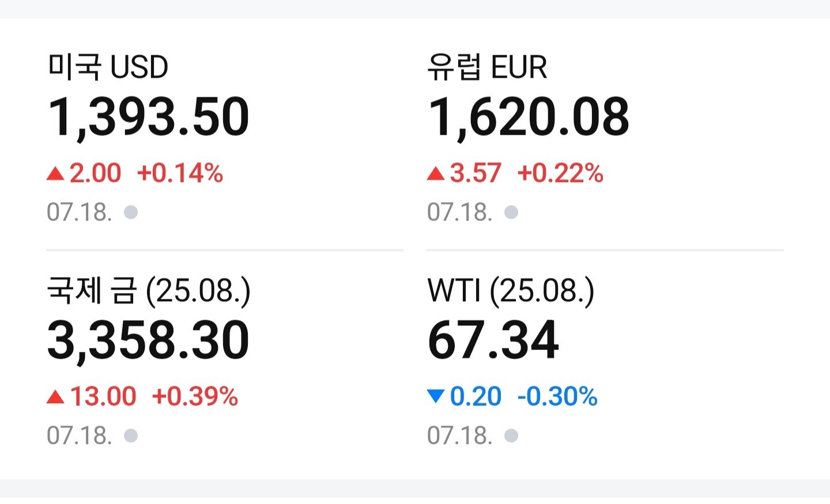Click the +0.22% change for EUR
The image size is (830, 504).
point(560,173)
